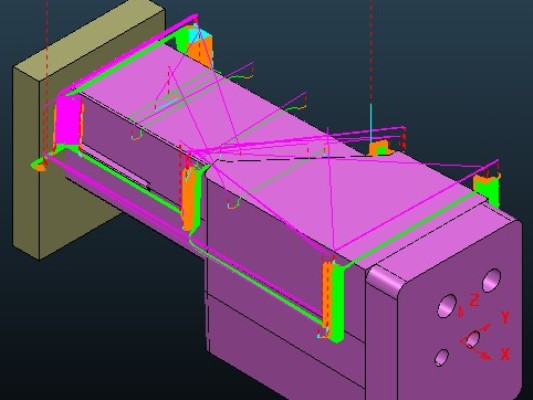Select the long green vertical toolpath strip
The height and width of the screenshot is (400, 533).
(338, 302)
